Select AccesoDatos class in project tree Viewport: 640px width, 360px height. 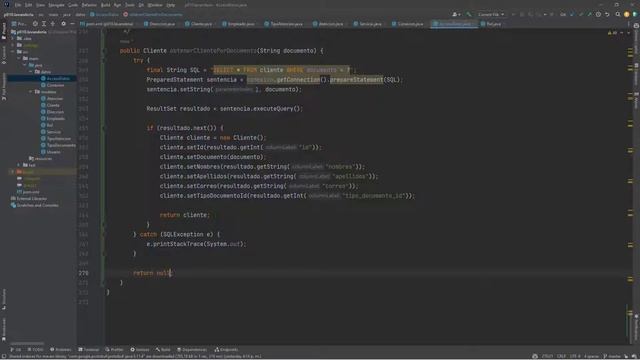coord(55,78)
